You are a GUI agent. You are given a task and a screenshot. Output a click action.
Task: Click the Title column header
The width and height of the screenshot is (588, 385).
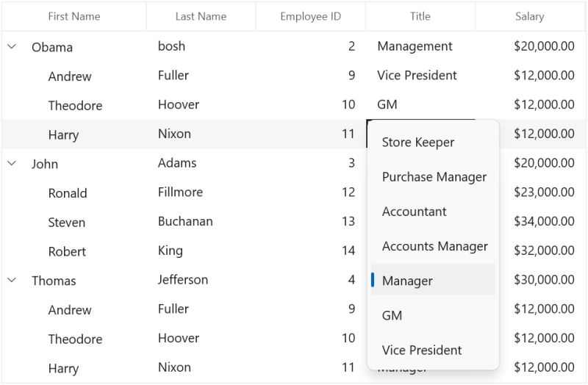point(420,16)
